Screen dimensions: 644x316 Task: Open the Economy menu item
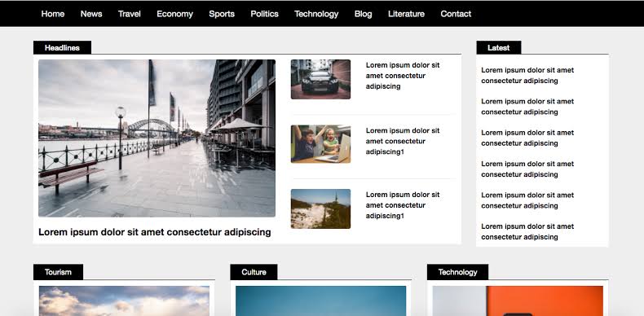pos(174,14)
